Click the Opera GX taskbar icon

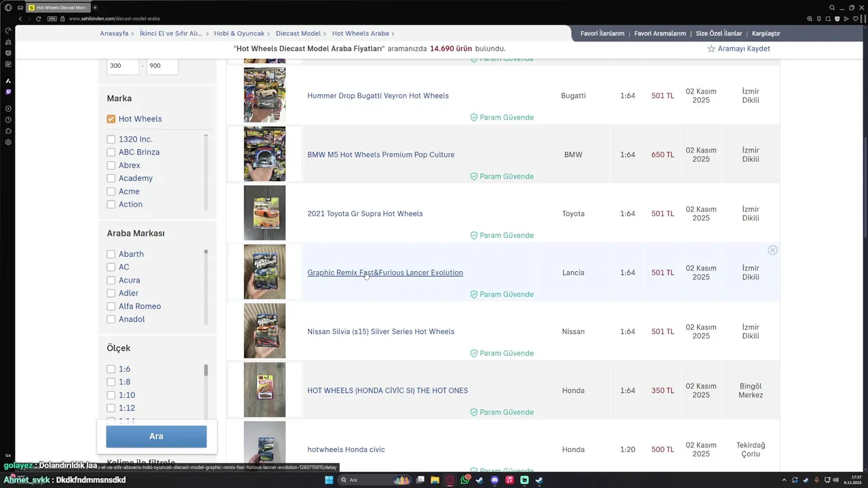coord(450,480)
